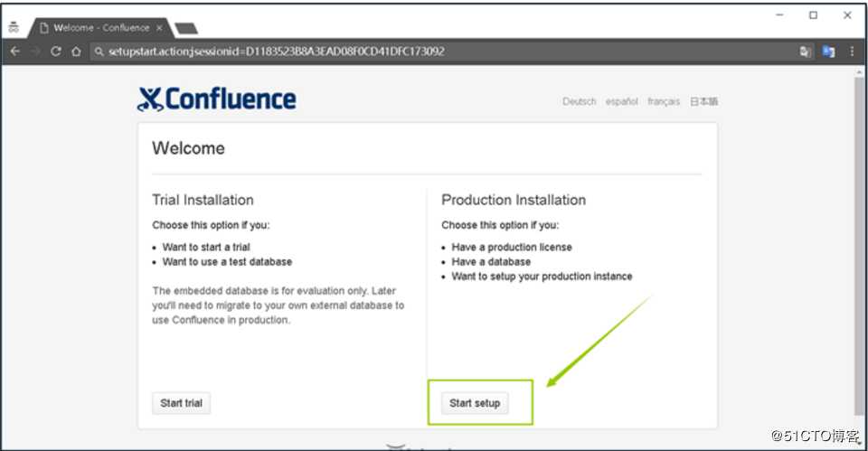Switch language to español
868x451 pixels.
click(x=622, y=101)
